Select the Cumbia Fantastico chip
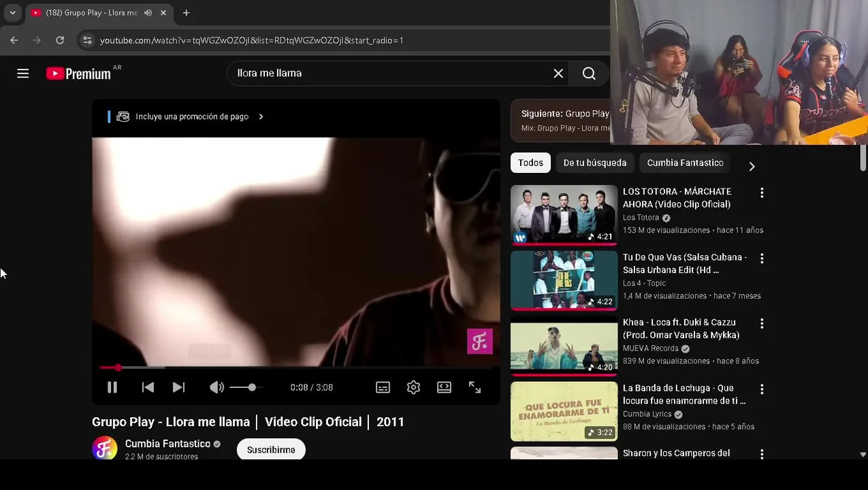This screenshot has width=868, height=490. 685,163
